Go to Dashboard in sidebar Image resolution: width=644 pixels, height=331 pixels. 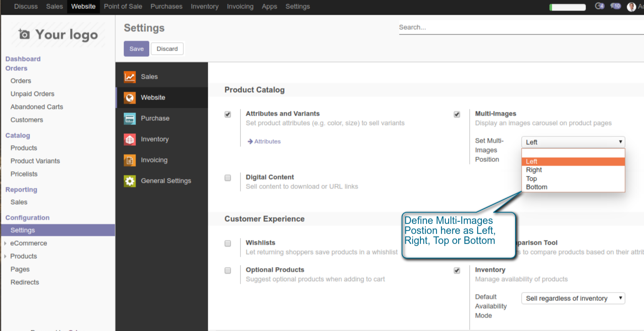click(x=23, y=59)
